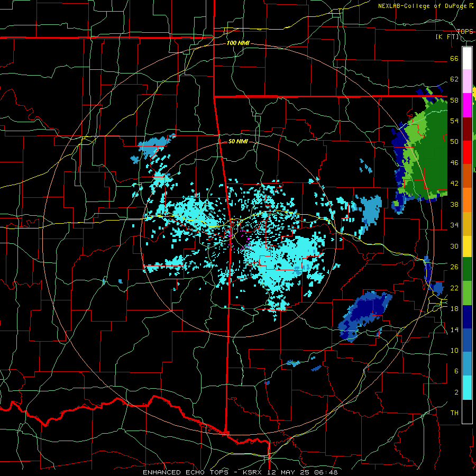Click legend value "46"
Viewport: 476px width, 476px height.
(x=454, y=163)
